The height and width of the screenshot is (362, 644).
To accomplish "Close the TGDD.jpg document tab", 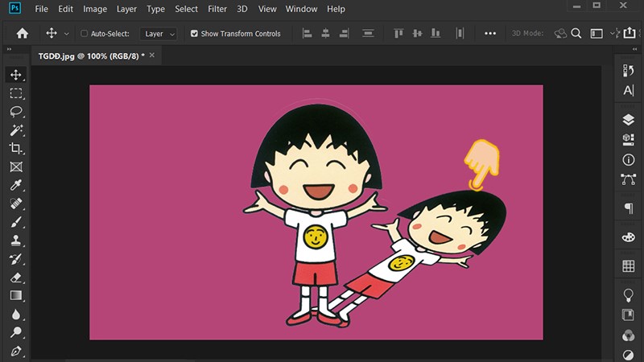I will pos(152,56).
